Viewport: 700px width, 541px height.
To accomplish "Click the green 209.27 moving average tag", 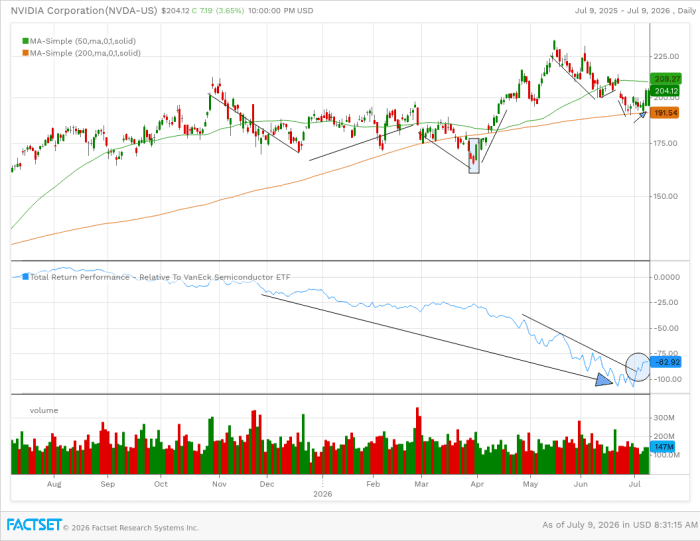I will coord(666,79).
